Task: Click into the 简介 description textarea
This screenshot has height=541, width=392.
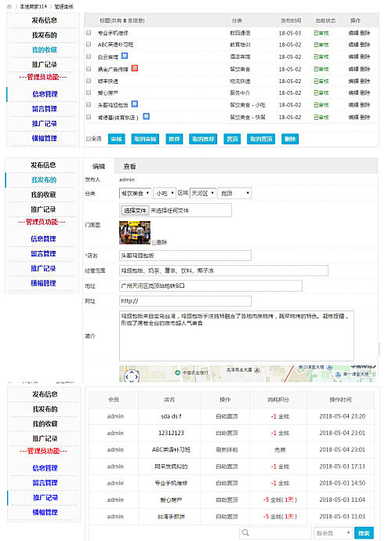Action: [x=236, y=336]
